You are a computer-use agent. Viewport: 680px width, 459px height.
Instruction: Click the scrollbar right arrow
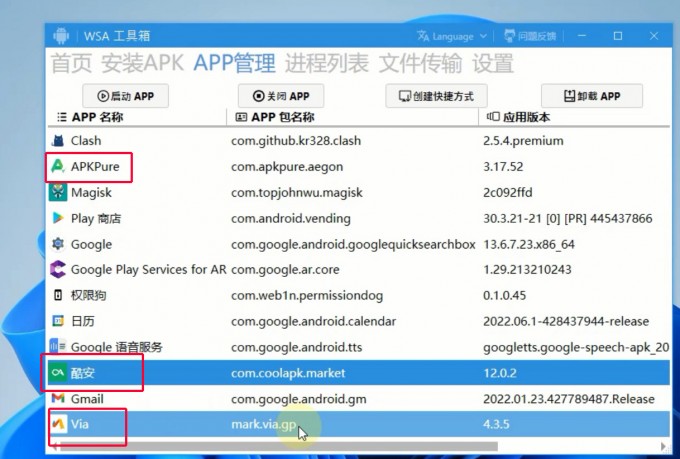[x=664, y=446]
